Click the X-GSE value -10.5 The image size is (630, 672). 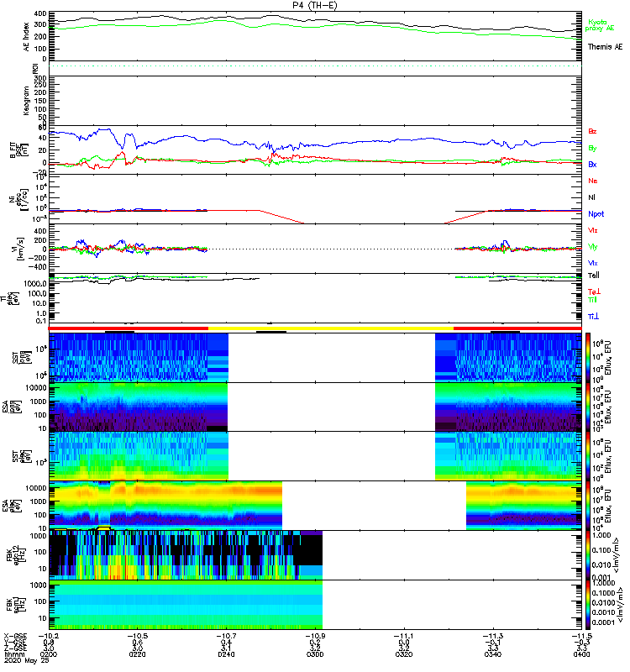[137, 636]
